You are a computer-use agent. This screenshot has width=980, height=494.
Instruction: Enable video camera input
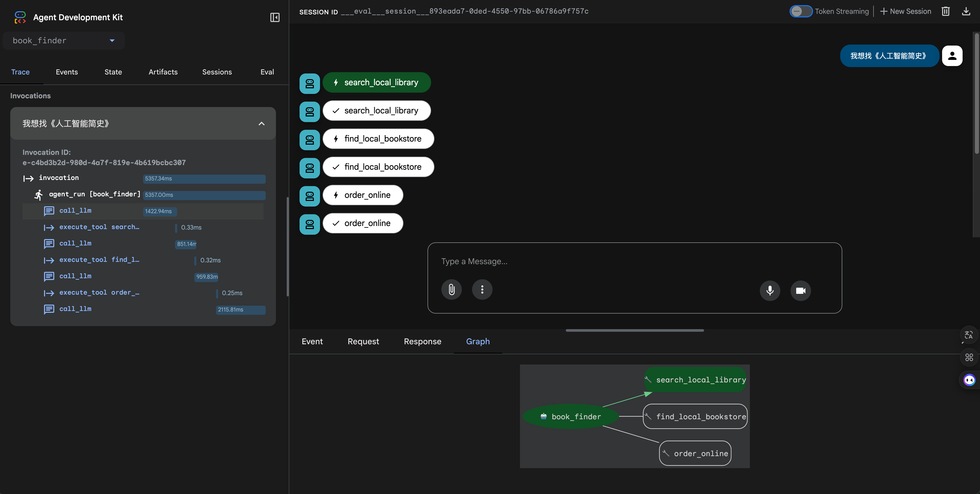pyautogui.click(x=801, y=291)
